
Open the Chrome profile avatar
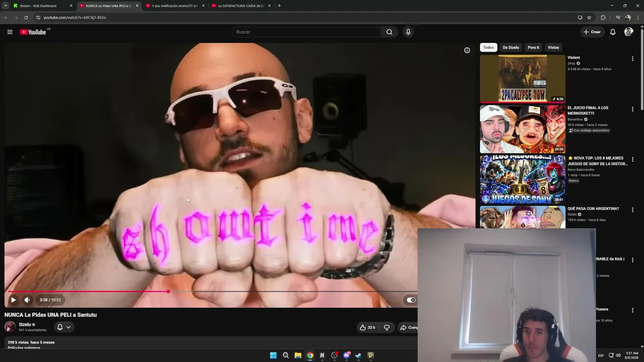628,17
